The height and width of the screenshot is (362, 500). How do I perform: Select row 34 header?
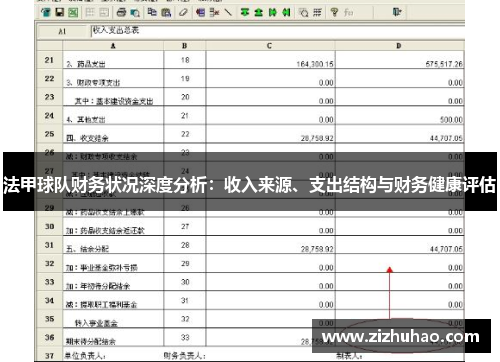(49, 300)
